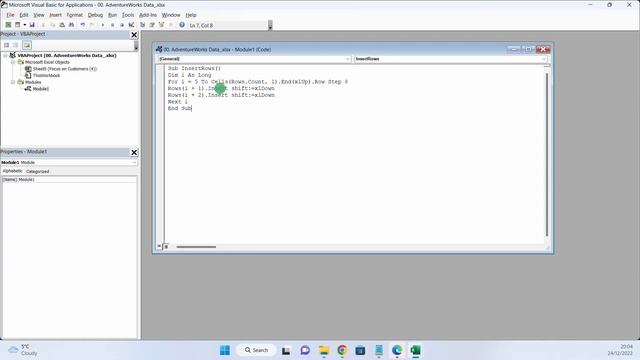Switch to the Categorized properties tab
640x360 pixels.
(x=38, y=171)
